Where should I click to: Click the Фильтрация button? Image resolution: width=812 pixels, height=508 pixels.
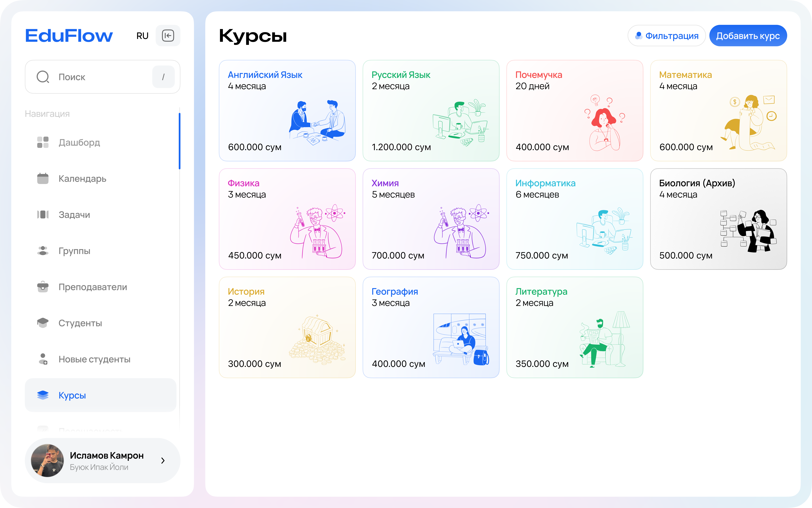(x=666, y=36)
